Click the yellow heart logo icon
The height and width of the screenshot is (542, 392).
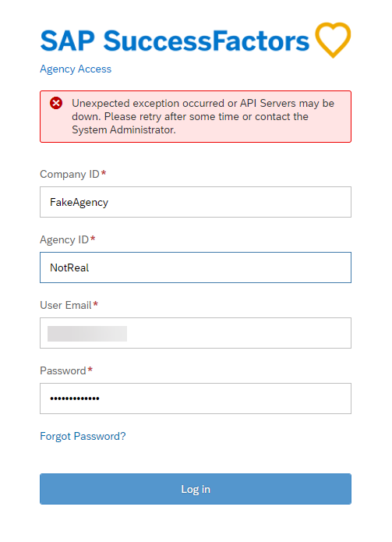point(333,40)
